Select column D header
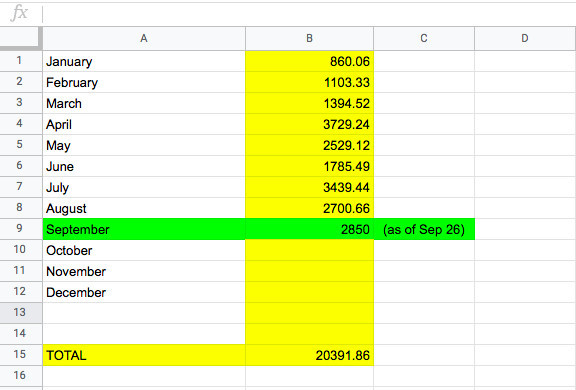 coord(525,39)
